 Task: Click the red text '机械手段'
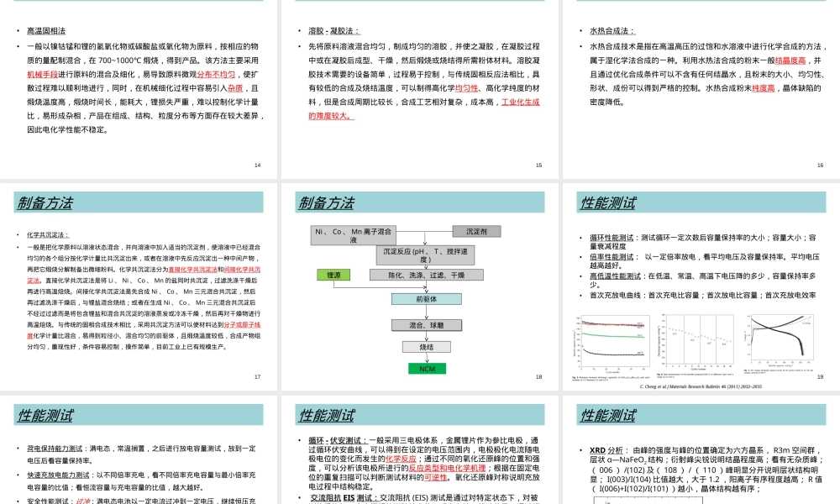pyautogui.click(x=42, y=75)
